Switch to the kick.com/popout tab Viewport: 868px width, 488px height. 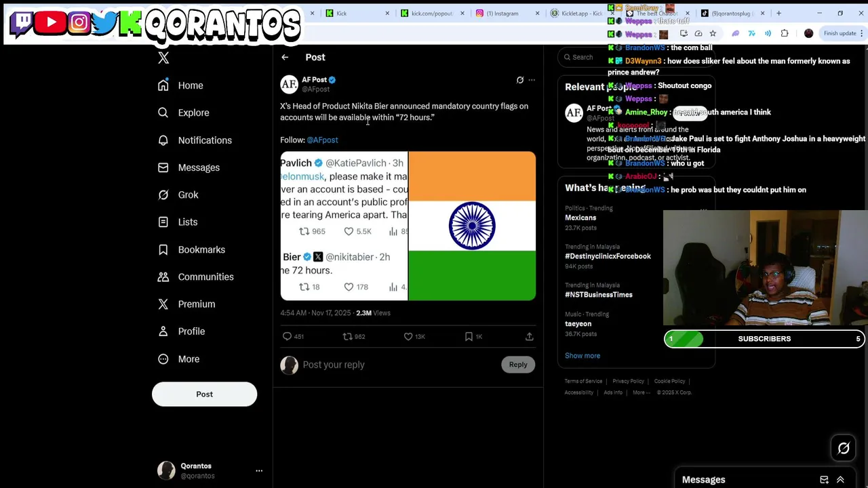click(431, 13)
